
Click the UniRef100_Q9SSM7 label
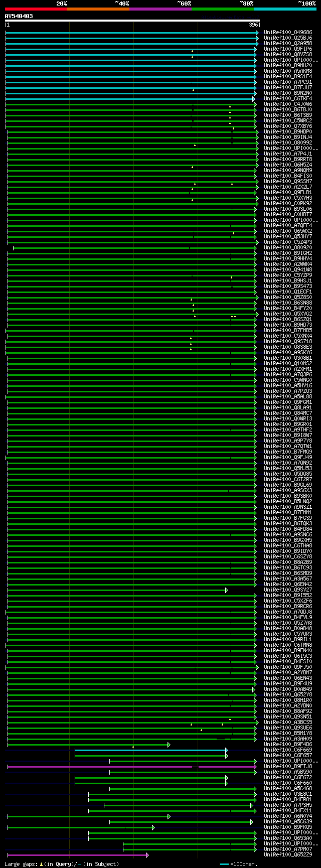click(288, 182)
